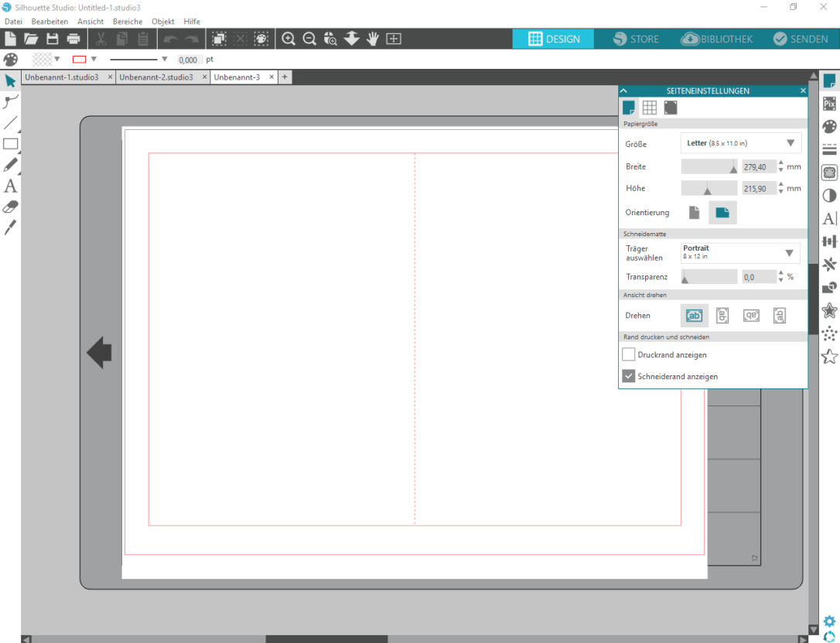840x643 pixels.
Task: Open the PixScan panel
Action: tap(828, 103)
